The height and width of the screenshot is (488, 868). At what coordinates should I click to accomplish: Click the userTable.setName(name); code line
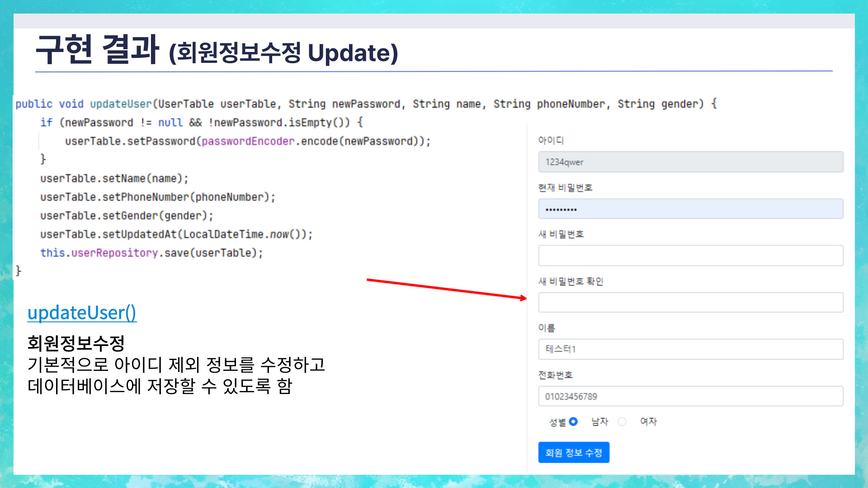[x=114, y=178]
